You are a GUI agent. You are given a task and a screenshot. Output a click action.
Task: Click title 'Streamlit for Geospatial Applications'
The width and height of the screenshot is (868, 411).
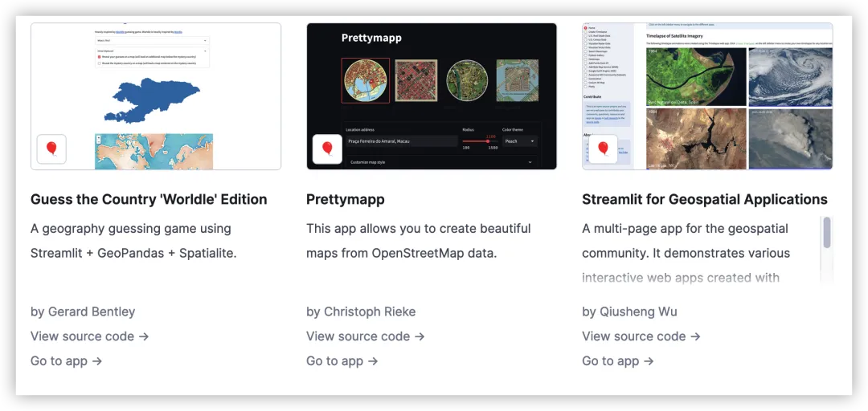705,199
